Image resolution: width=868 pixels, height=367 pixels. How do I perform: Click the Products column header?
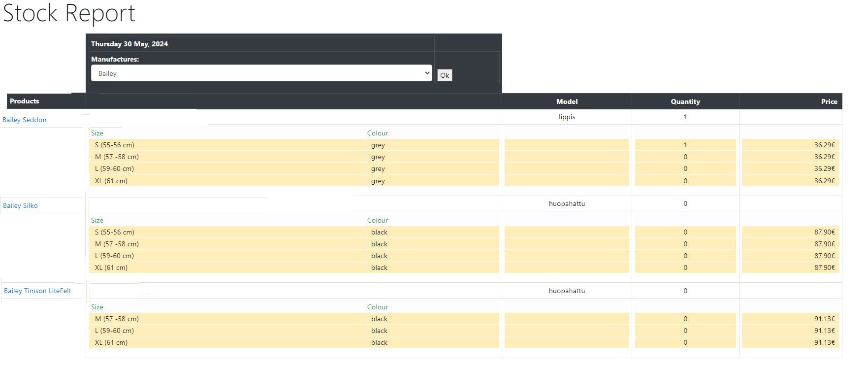[x=24, y=101]
